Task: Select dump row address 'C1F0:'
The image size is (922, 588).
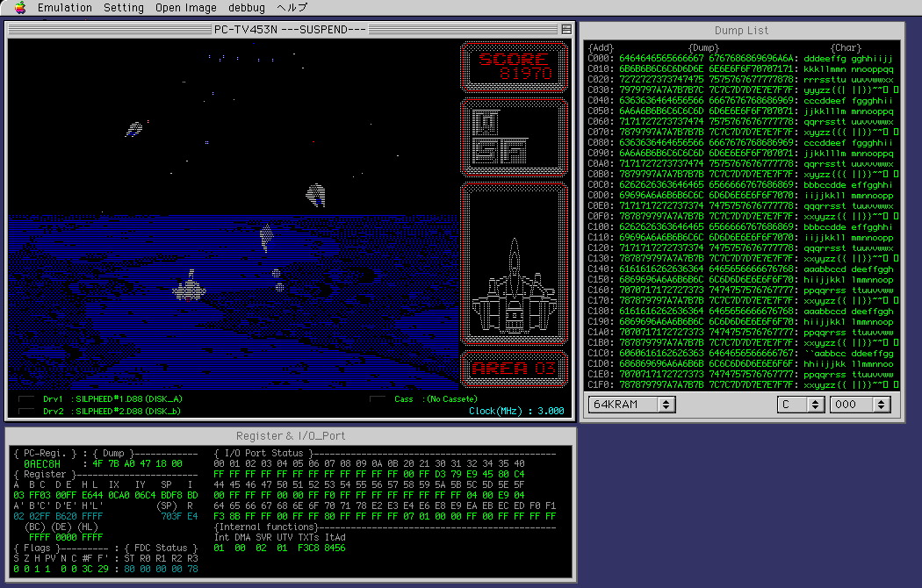Action: pyautogui.click(x=601, y=385)
